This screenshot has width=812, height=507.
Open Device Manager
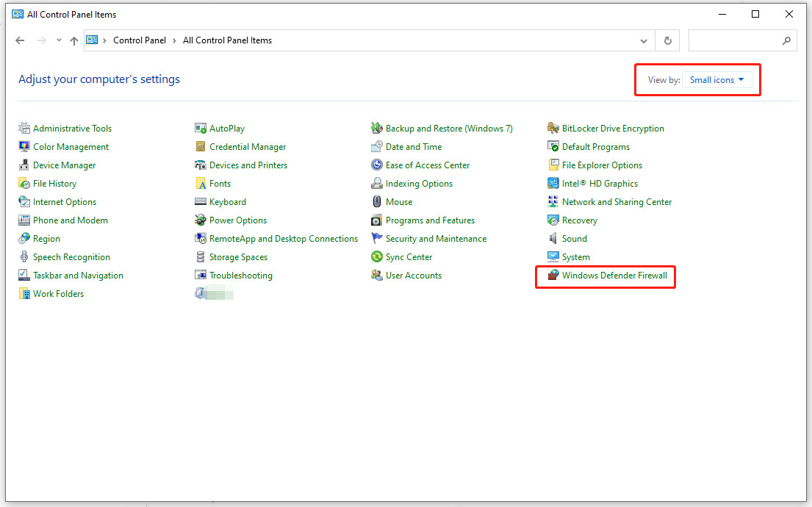64,165
